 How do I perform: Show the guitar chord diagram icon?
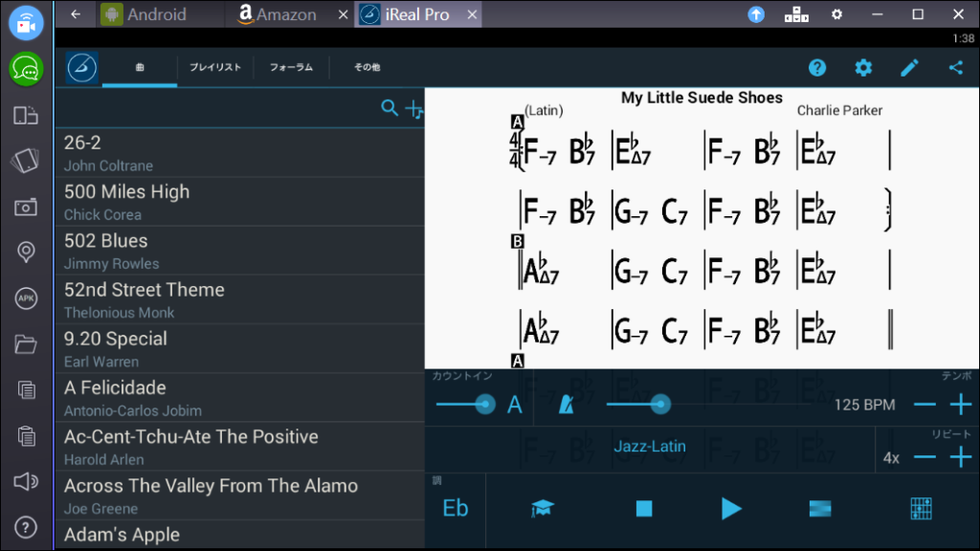(x=920, y=509)
